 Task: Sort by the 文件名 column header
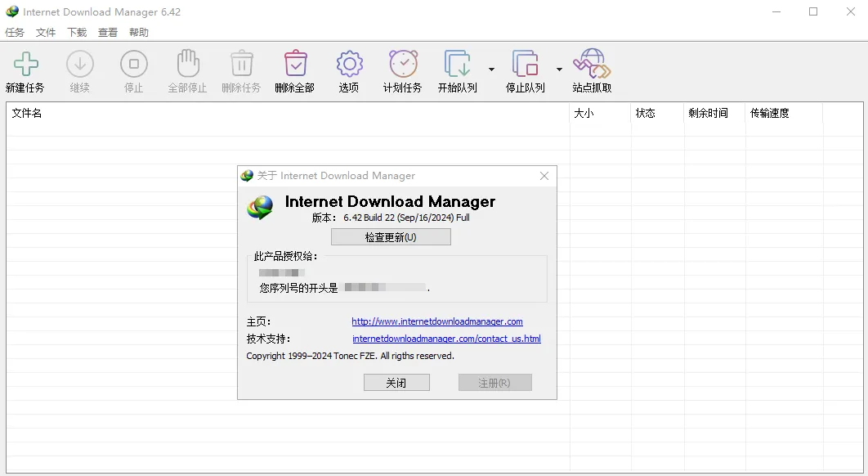pos(288,113)
